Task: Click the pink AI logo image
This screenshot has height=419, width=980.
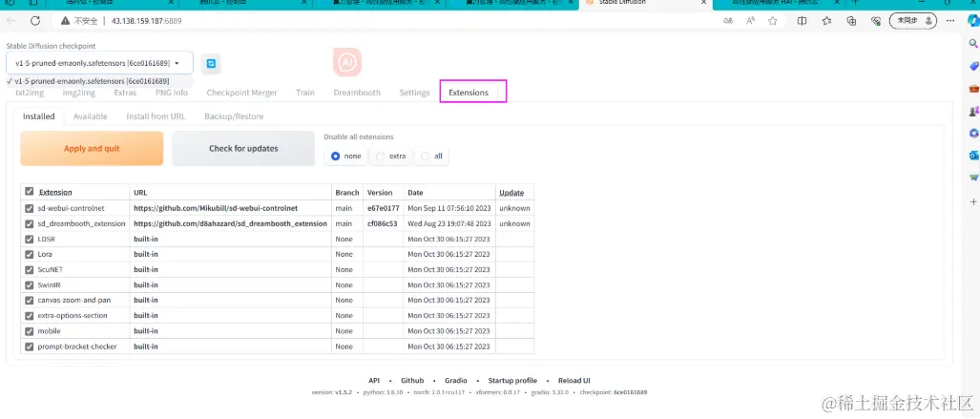Action: tap(347, 62)
